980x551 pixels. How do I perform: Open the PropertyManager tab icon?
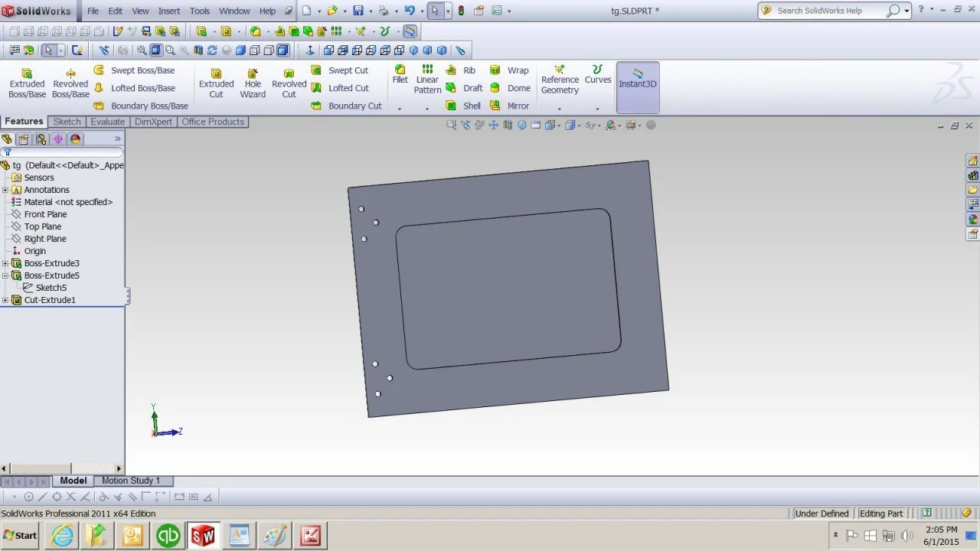click(x=24, y=139)
